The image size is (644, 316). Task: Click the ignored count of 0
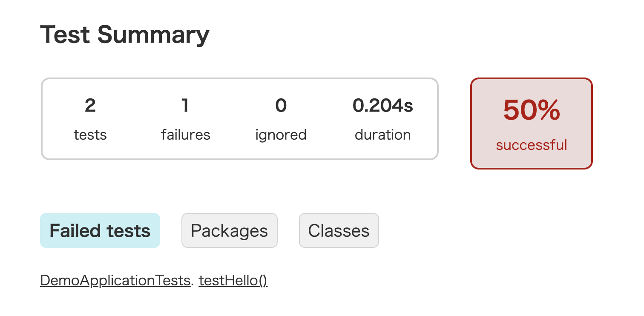pos(281,106)
